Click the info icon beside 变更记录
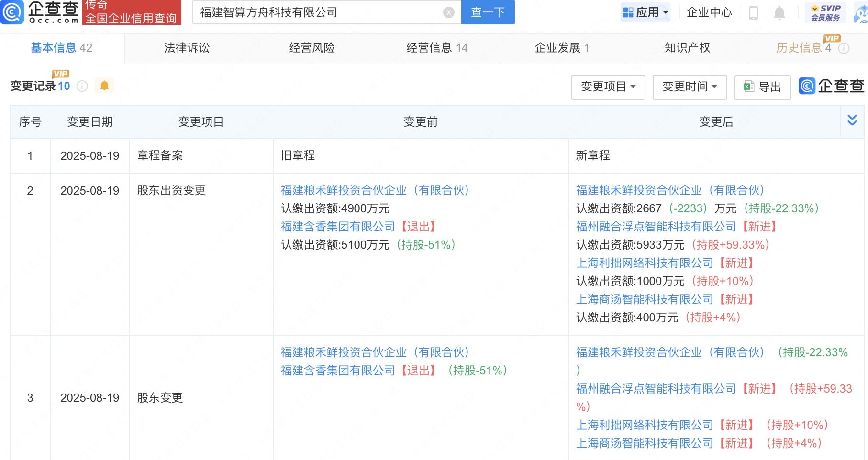Screen dimensions: 868x460 click(82, 86)
